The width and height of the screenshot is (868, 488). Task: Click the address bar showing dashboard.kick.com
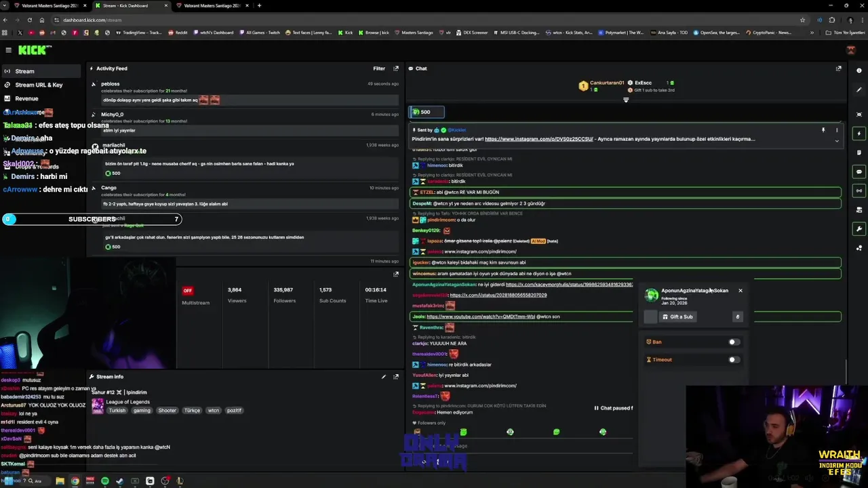92,20
